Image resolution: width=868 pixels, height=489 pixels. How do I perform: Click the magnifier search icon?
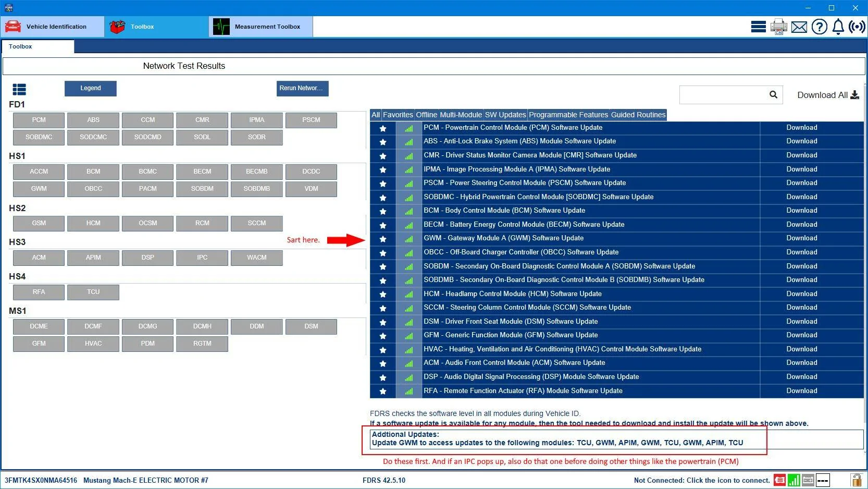point(773,94)
